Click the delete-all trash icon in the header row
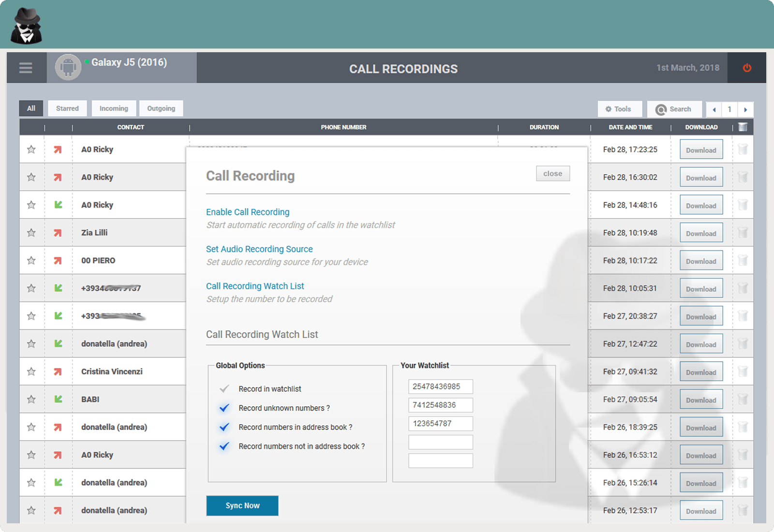Viewport: 774px width, 532px height. (x=743, y=127)
